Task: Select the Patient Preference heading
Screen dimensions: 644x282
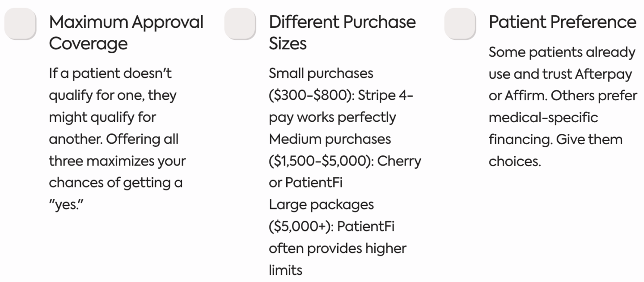Action: point(563,22)
